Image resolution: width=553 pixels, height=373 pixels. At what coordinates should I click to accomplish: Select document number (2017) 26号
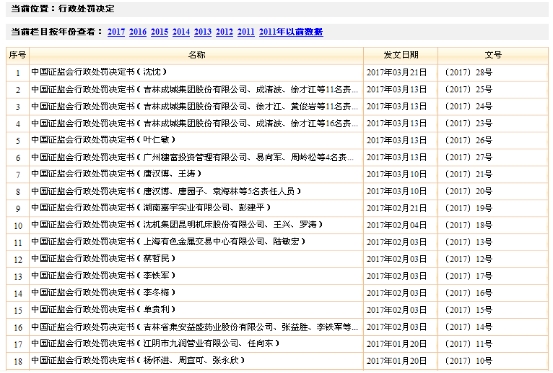point(468,140)
